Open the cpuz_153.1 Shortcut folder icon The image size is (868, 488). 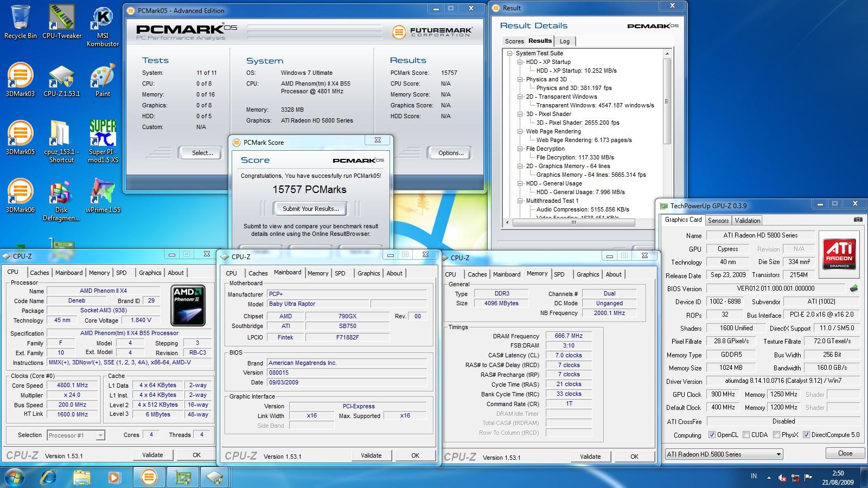[x=61, y=142]
